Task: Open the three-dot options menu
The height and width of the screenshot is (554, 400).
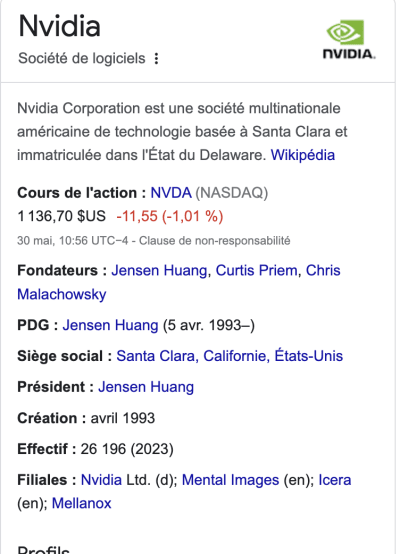Action: pyautogui.click(x=156, y=59)
